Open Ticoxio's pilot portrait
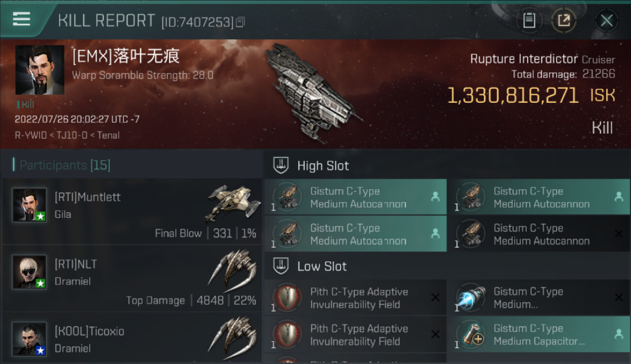The image size is (631, 364). click(x=30, y=339)
